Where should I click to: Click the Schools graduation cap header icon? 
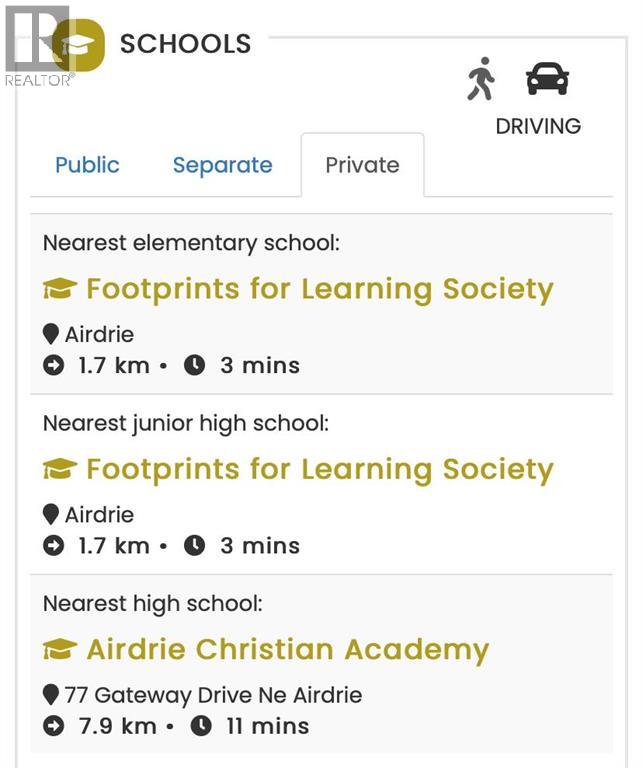tap(79, 45)
